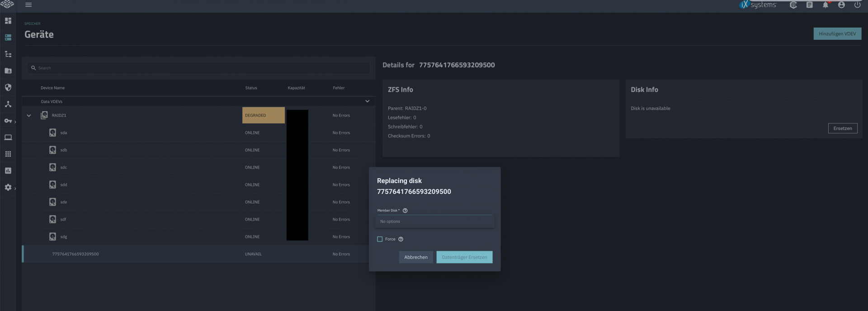Show help tooltip for Force option

[x=401, y=239]
